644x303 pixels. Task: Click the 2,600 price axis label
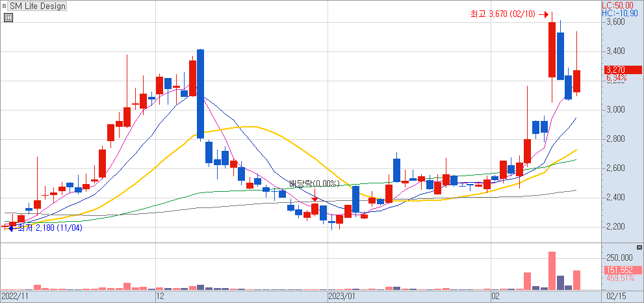click(x=616, y=169)
